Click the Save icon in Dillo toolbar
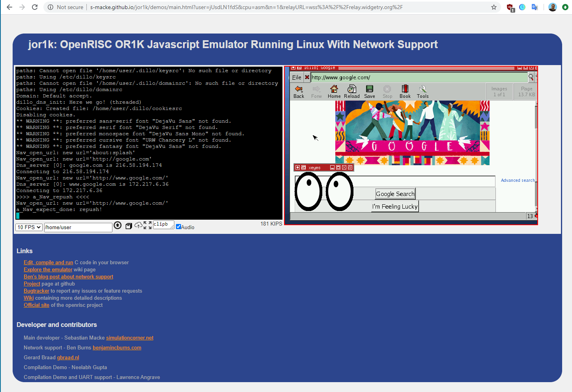572x392 pixels. (369, 91)
